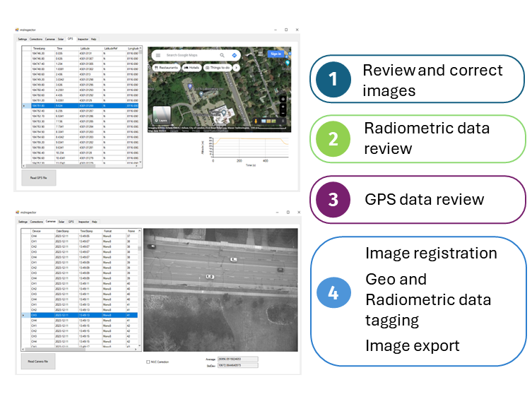Open the Inspector tab in lower window
The height and width of the screenshot is (399, 532).
[83, 221]
